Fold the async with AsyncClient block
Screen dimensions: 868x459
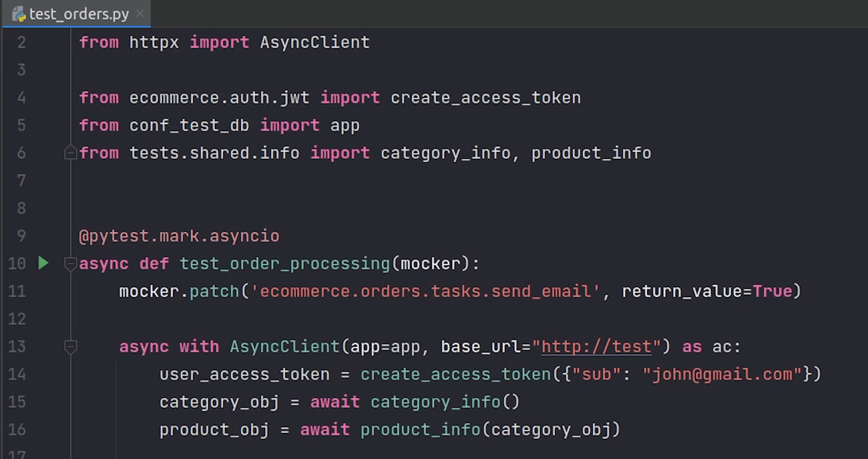[70, 347]
